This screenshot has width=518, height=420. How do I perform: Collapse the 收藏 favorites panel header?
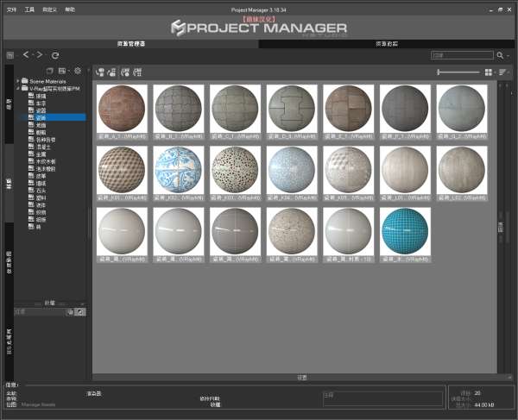tap(50, 303)
